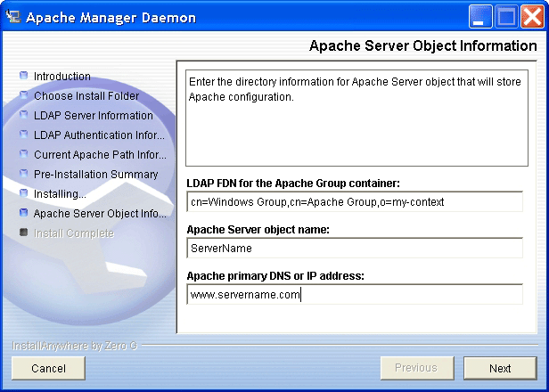The width and height of the screenshot is (549, 392).
Task: Select the Install Complete step label
Action: 74,233
